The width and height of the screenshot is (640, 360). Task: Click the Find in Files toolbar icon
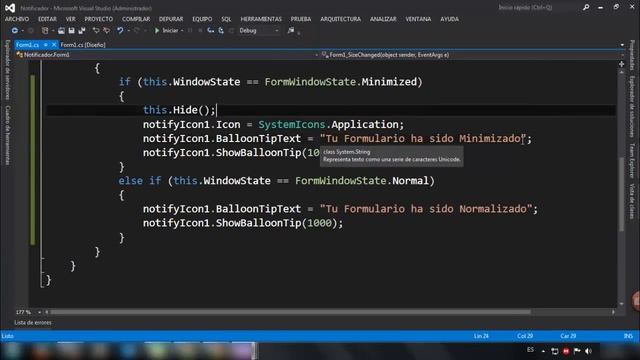pos(291,31)
